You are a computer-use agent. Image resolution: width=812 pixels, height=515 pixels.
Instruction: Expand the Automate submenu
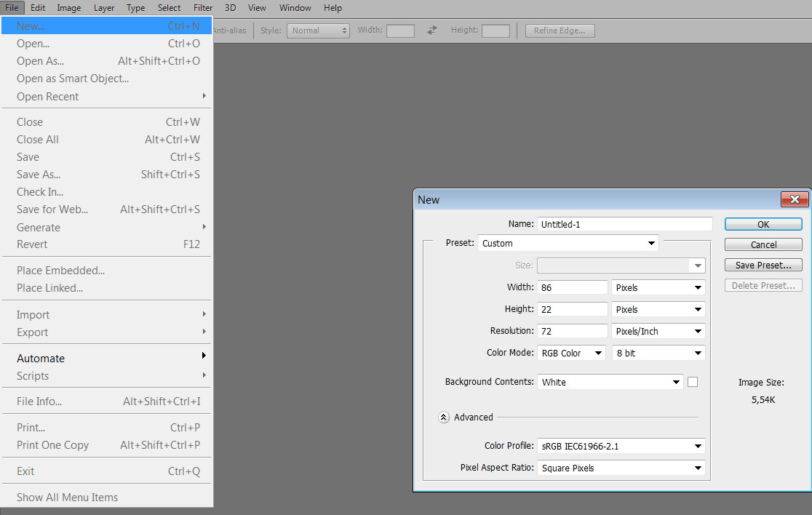(107, 358)
